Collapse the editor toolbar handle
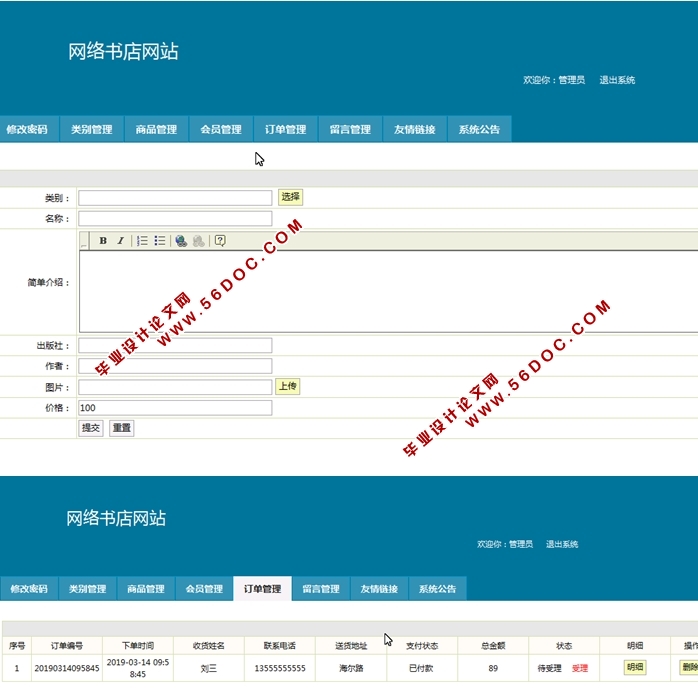 84,240
